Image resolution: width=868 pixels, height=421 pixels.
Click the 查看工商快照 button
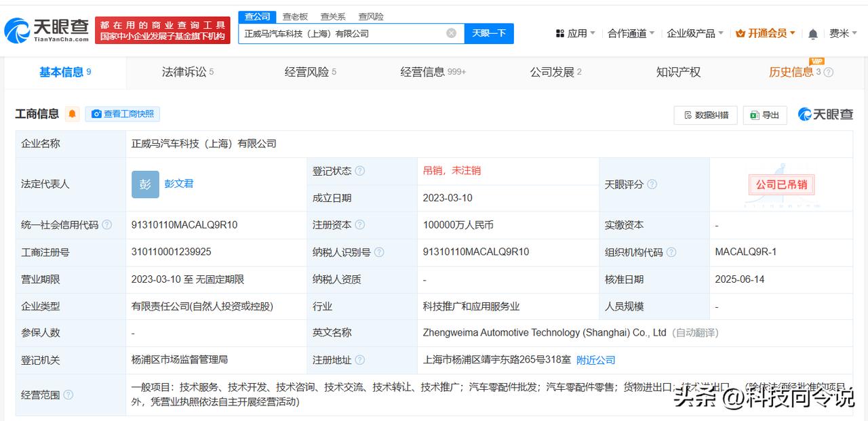123,114
